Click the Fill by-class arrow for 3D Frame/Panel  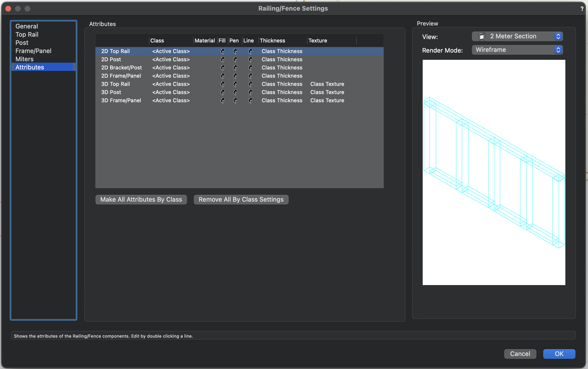[222, 101]
